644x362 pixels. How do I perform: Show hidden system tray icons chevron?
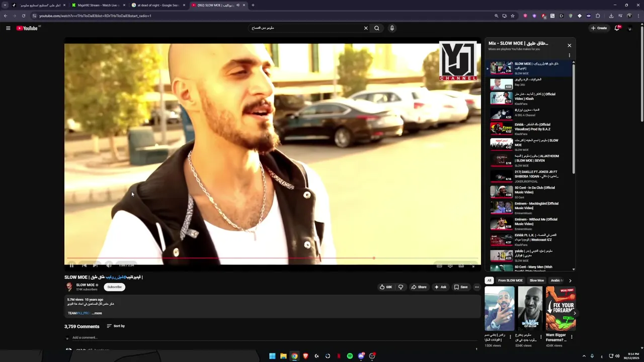(x=584, y=356)
